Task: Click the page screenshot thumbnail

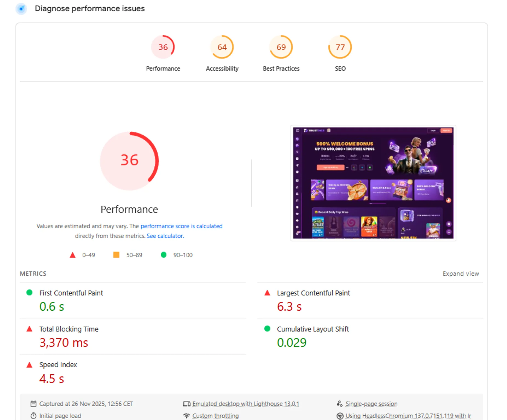Action: click(x=373, y=183)
